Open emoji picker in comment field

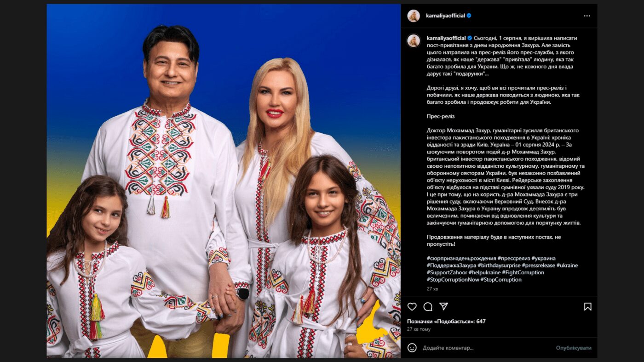pos(412,348)
